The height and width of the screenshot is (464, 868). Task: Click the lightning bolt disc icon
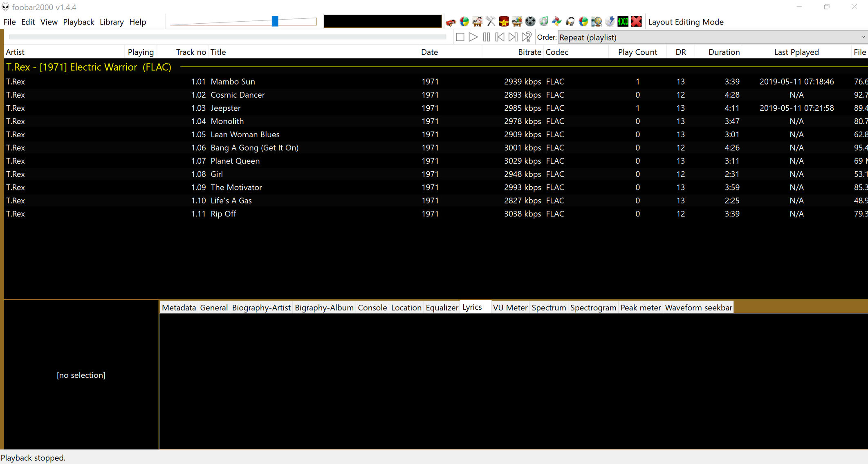pyautogui.click(x=610, y=22)
